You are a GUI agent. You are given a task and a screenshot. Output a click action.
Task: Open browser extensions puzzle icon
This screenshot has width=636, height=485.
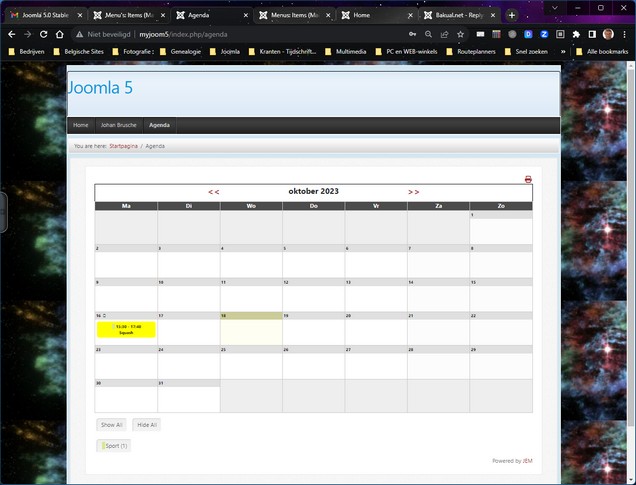pyautogui.click(x=576, y=34)
